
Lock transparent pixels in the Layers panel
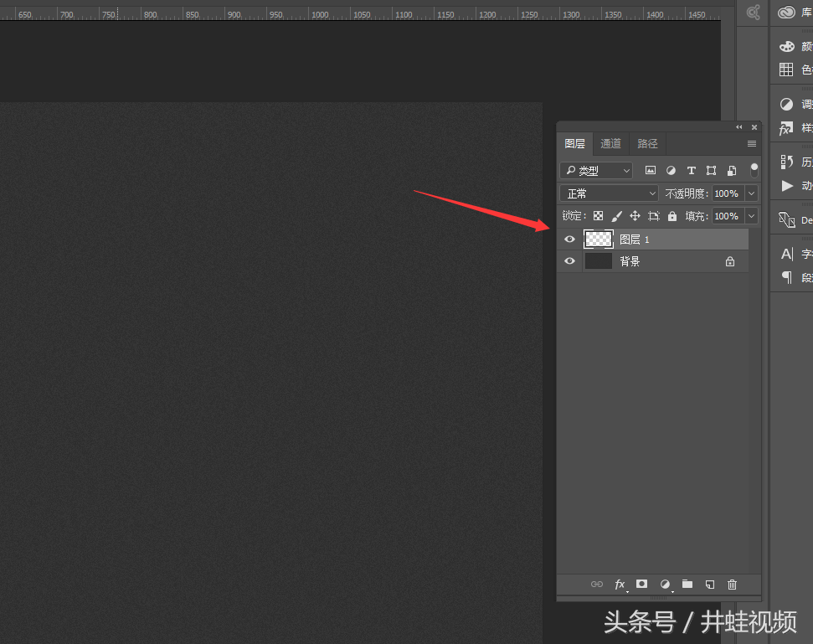click(599, 216)
